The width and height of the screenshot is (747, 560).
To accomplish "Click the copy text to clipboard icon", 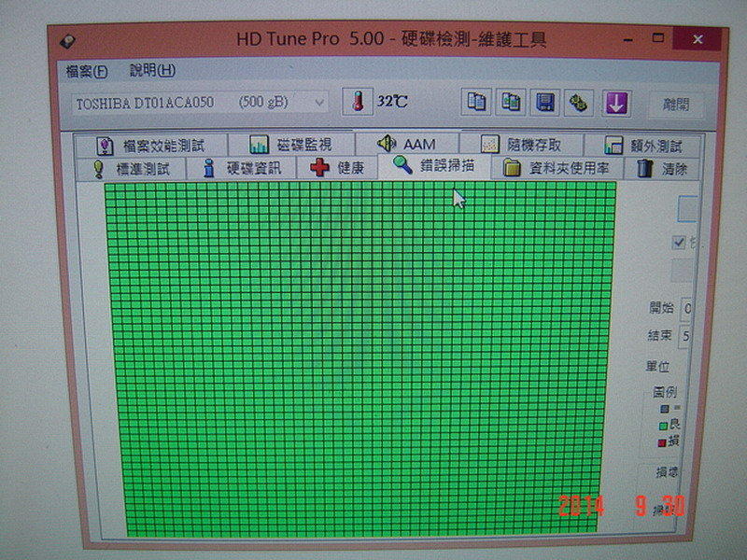I will click(x=476, y=102).
